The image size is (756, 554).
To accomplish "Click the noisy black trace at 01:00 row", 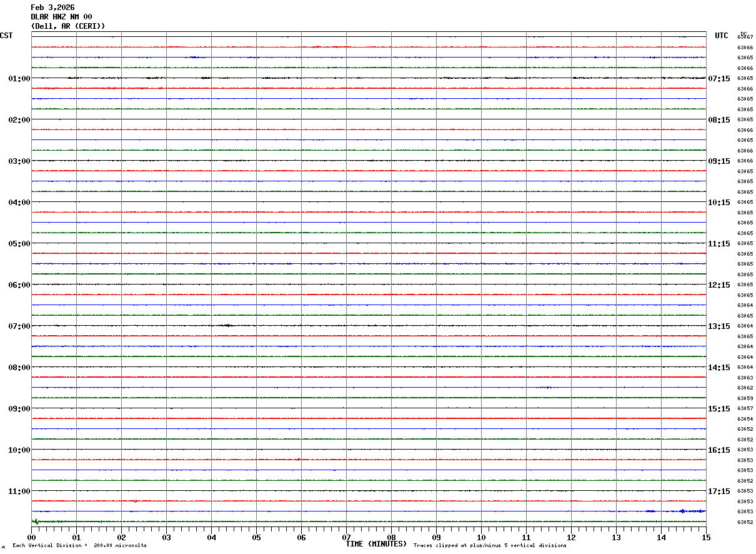I will (x=369, y=78).
